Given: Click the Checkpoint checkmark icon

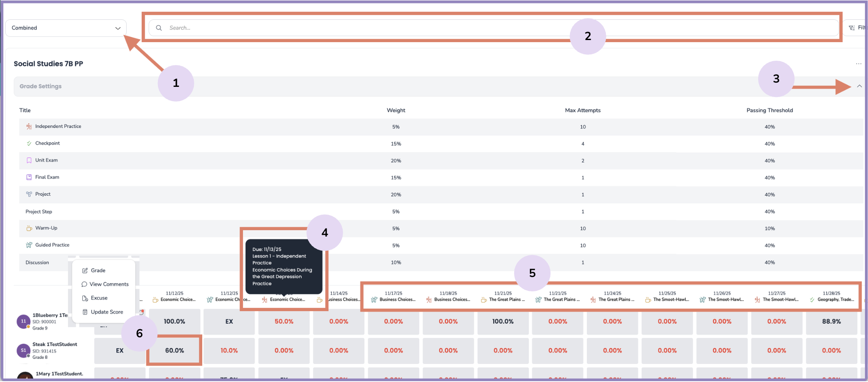Looking at the screenshot, I should click(x=29, y=143).
